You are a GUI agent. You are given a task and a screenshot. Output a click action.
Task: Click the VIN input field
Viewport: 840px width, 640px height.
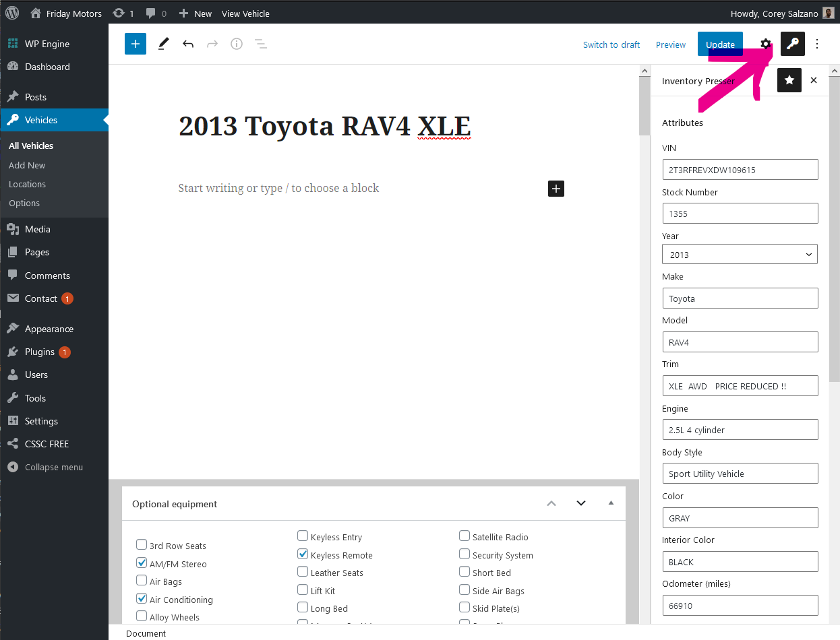pos(740,170)
